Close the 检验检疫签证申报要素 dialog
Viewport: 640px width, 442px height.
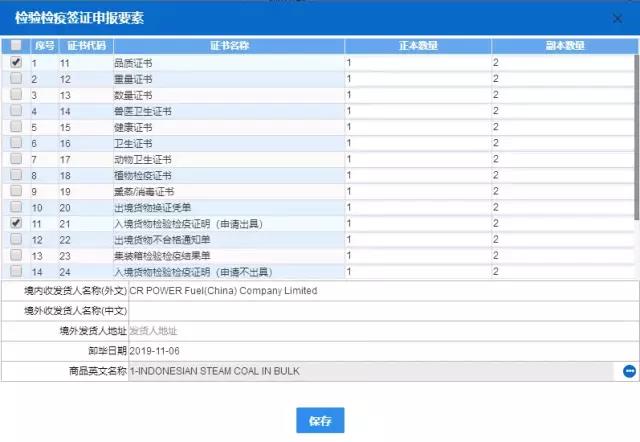pyautogui.click(x=618, y=18)
